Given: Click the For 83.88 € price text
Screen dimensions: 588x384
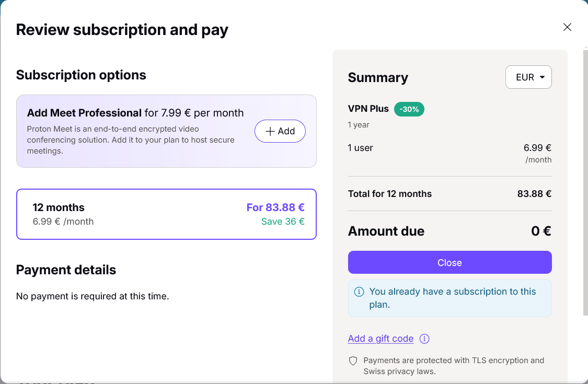Looking at the screenshot, I should [x=275, y=207].
